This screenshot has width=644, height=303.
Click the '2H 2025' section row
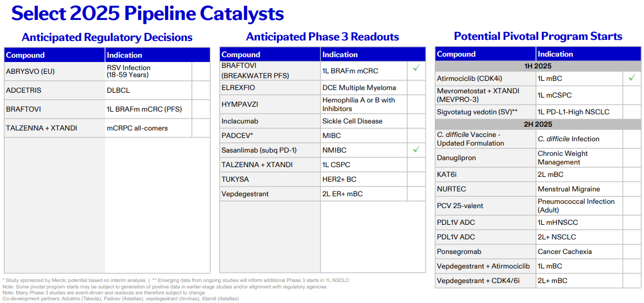pos(538,123)
